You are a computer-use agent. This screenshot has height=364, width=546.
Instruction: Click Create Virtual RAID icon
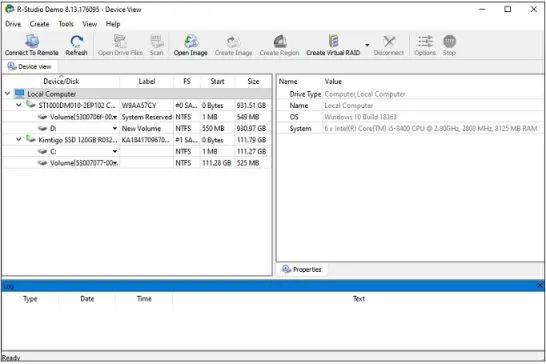[333, 41]
